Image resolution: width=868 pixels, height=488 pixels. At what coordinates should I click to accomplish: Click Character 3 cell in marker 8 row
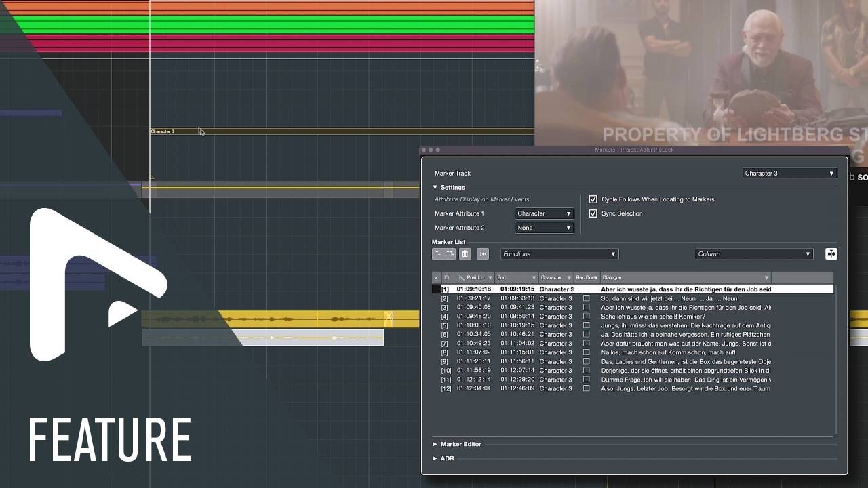(x=555, y=352)
